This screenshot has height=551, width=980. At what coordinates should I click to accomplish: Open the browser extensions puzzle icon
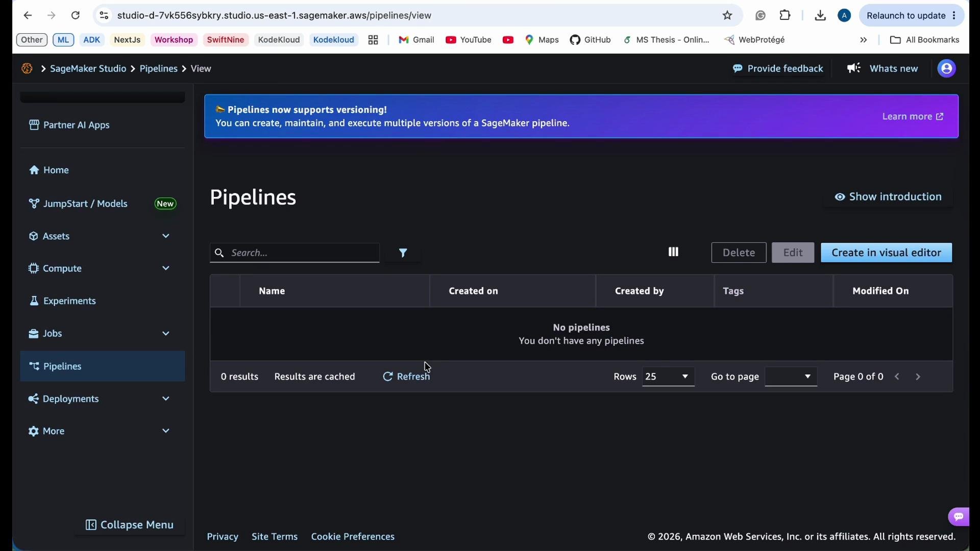786,16
